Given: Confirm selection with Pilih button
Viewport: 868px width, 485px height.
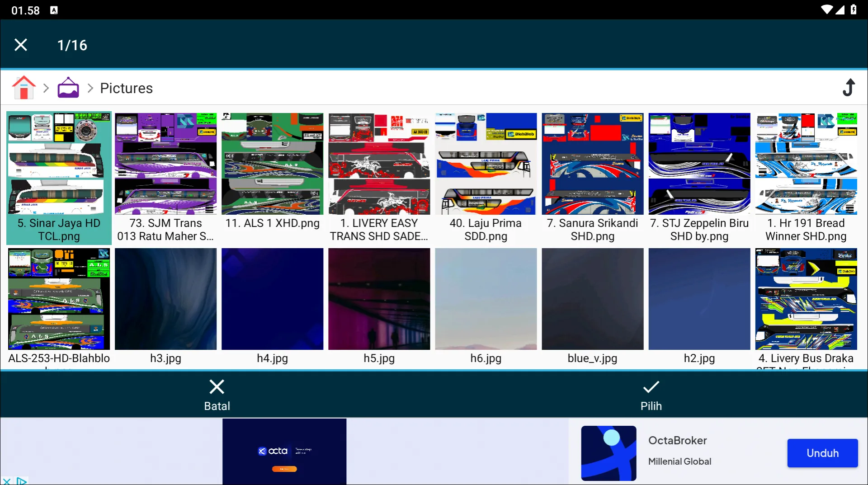Looking at the screenshot, I should coord(651,395).
